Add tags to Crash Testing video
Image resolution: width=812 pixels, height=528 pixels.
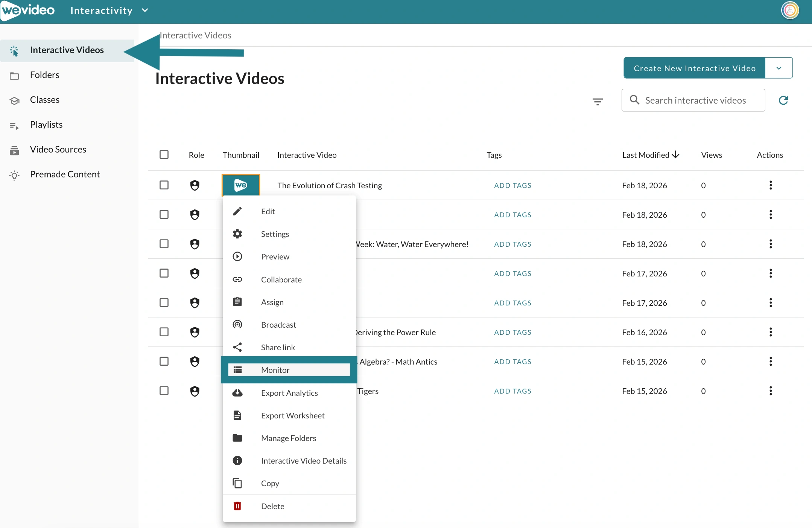point(513,185)
